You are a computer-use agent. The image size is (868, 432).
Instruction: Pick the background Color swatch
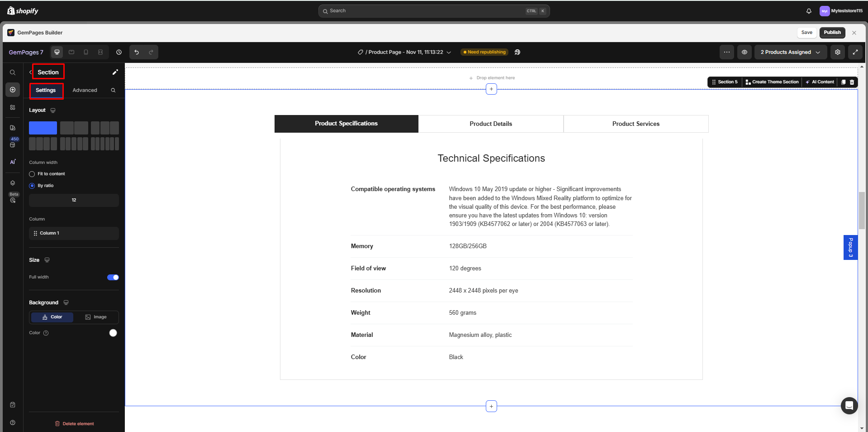113,333
